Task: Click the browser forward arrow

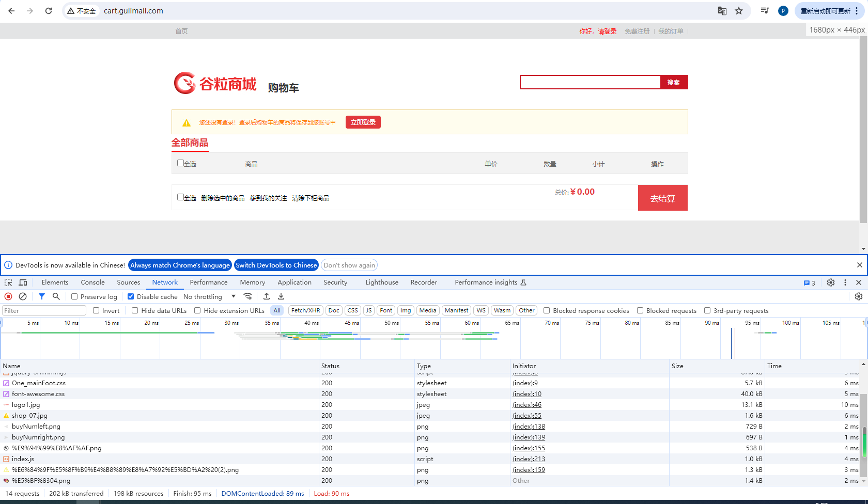Action: [30, 11]
